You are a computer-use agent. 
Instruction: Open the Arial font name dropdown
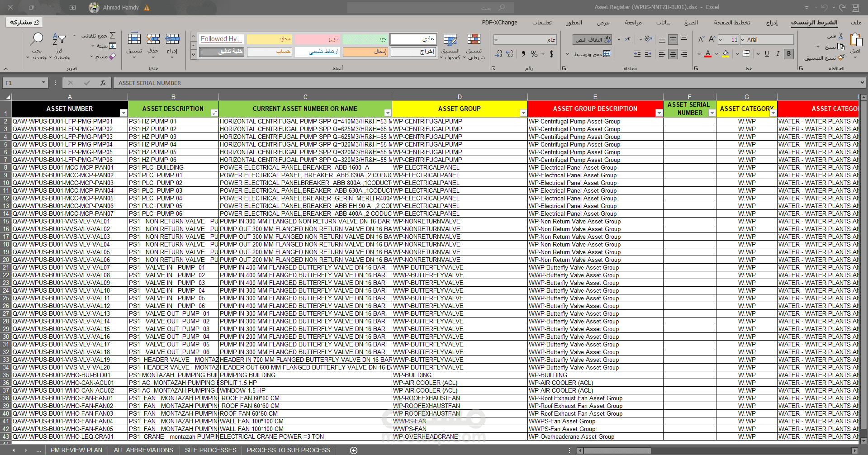(x=742, y=40)
